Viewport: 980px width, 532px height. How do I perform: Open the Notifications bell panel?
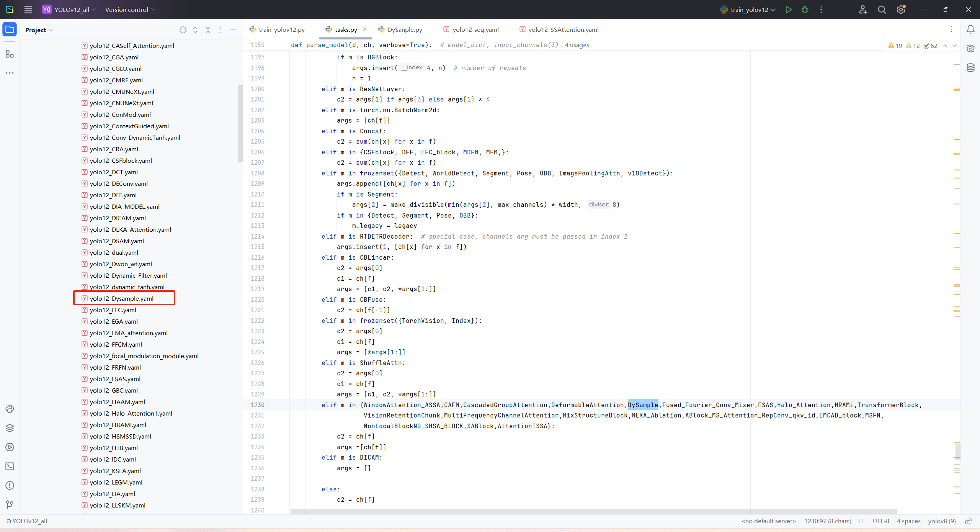[970, 29]
